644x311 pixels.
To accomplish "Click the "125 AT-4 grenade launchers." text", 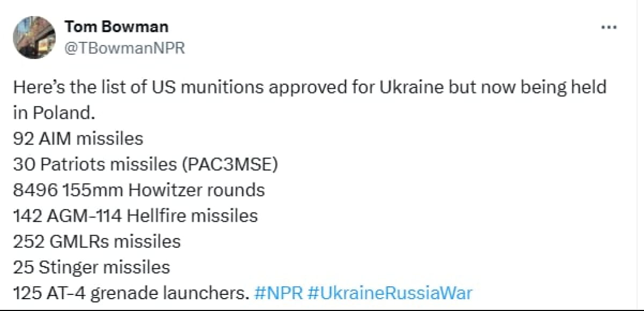I will point(131,293).
